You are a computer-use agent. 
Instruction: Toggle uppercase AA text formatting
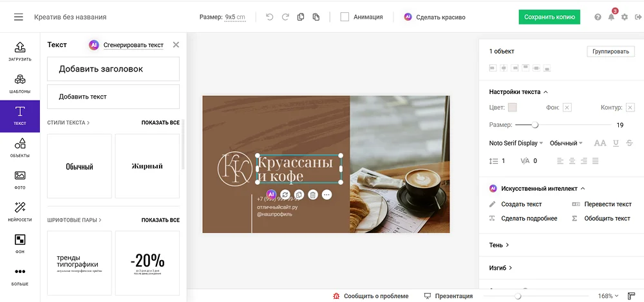click(600, 143)
